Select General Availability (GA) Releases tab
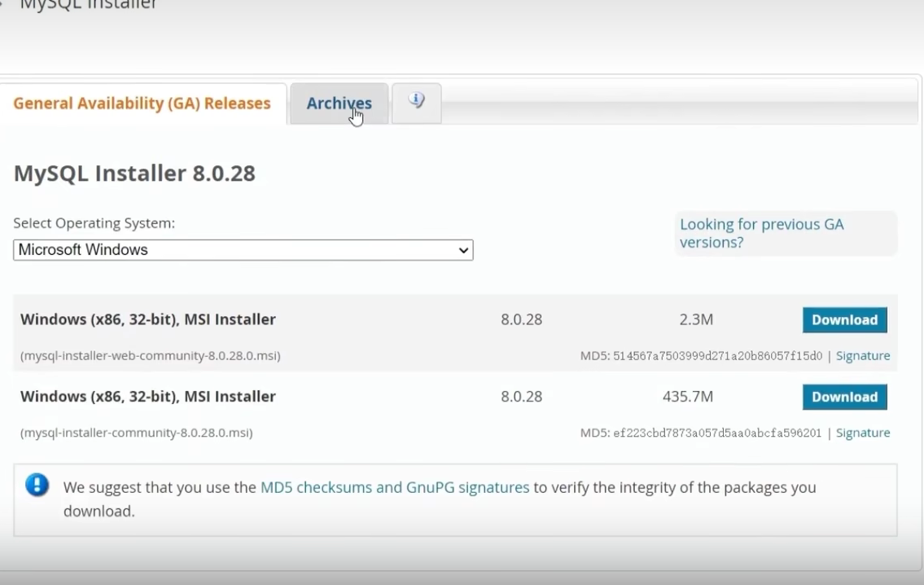The image size is (924, 585). point(142,103)
